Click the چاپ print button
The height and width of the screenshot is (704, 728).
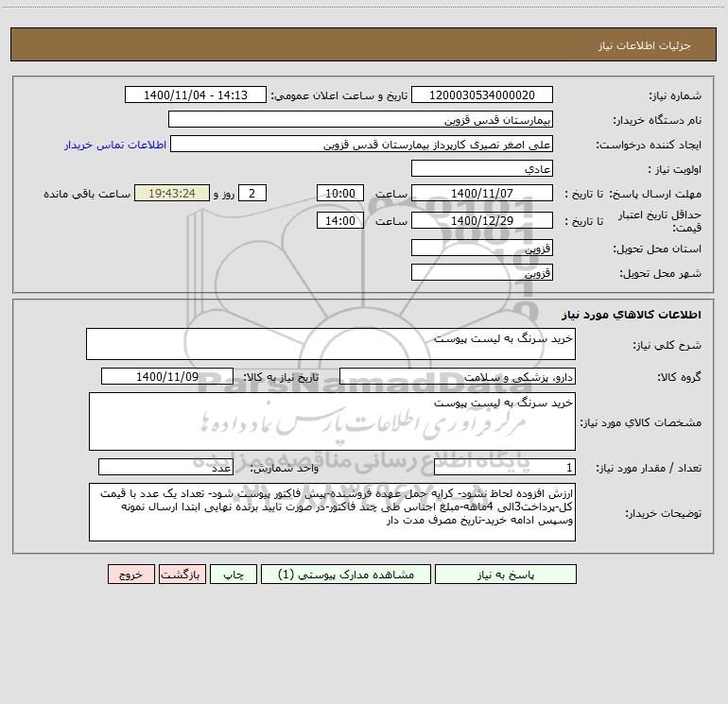pos(234,575)
